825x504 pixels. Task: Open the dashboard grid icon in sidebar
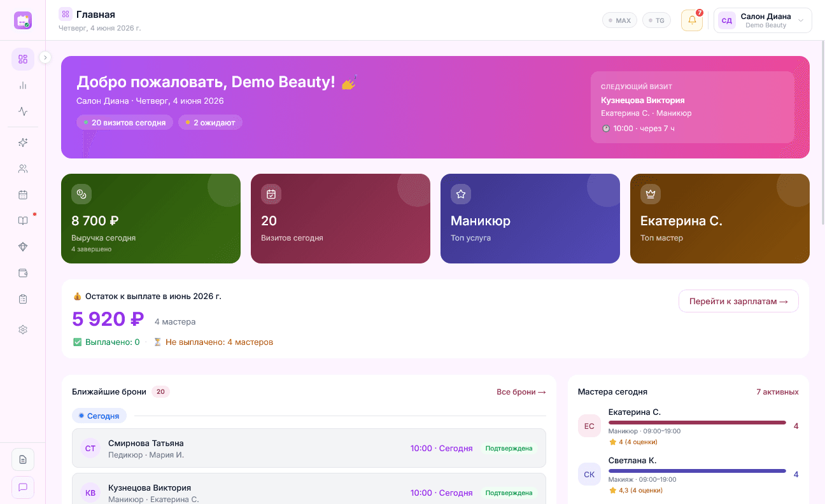pos(23,59)
